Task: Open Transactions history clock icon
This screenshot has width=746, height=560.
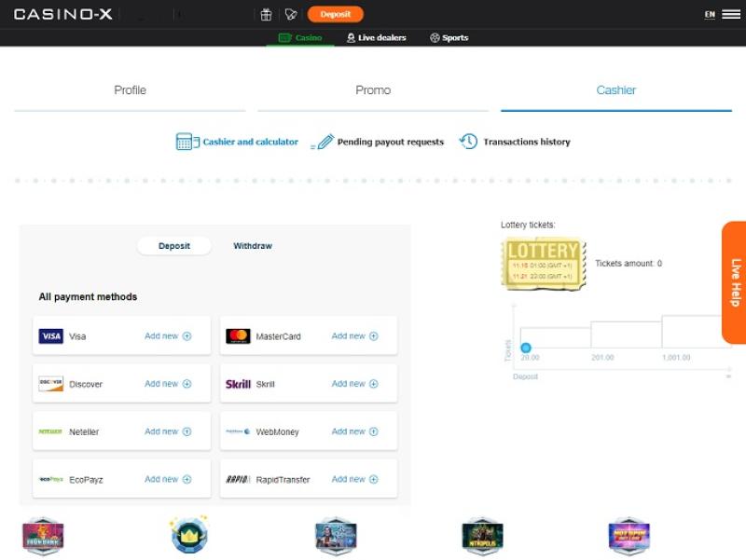Action: (x=468, y=142)
